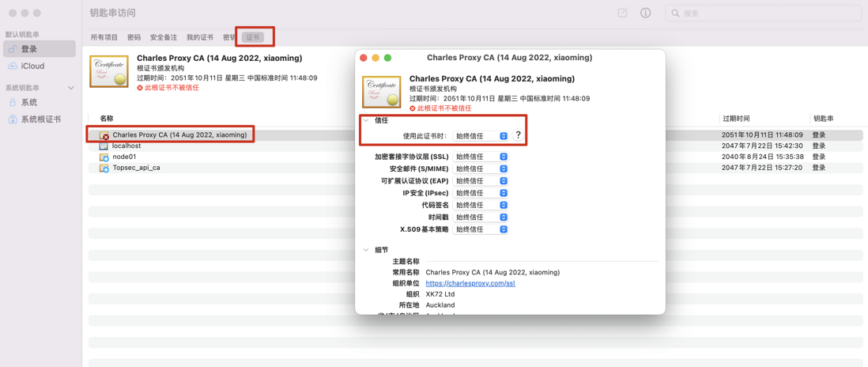Viewport: 868px width, 367px height.
Task: Click the compose new note icon in toolbar
Action: pyautogui.click(x=623, y=13)
